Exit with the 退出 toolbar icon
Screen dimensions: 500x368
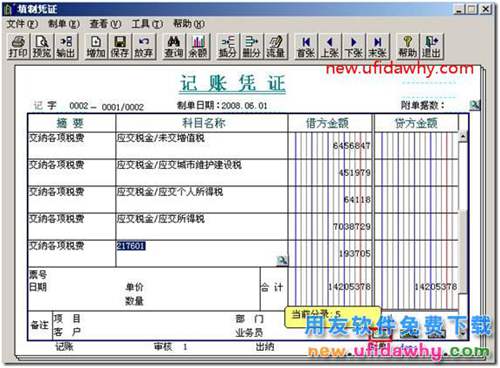(x=432, y=47)
